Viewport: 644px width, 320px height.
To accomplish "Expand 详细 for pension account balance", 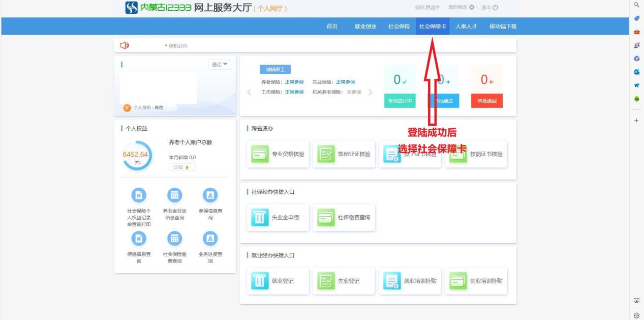I will click(182, 167).
